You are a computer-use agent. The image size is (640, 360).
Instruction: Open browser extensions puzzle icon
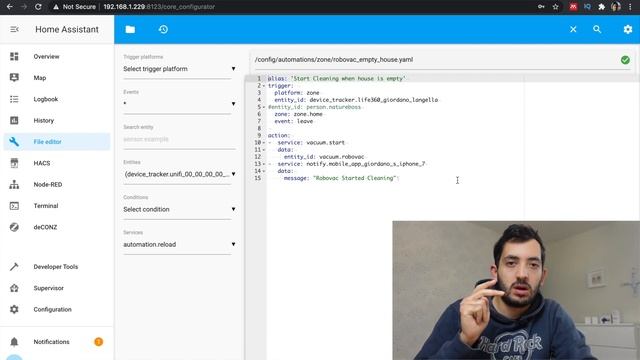pyautogui.click(x=601, y=7)
